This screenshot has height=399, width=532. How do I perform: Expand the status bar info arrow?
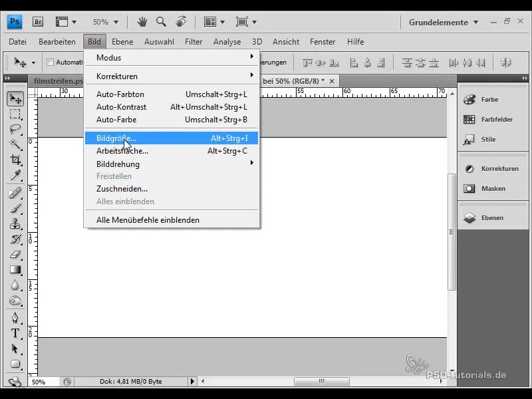click(192, 381)
